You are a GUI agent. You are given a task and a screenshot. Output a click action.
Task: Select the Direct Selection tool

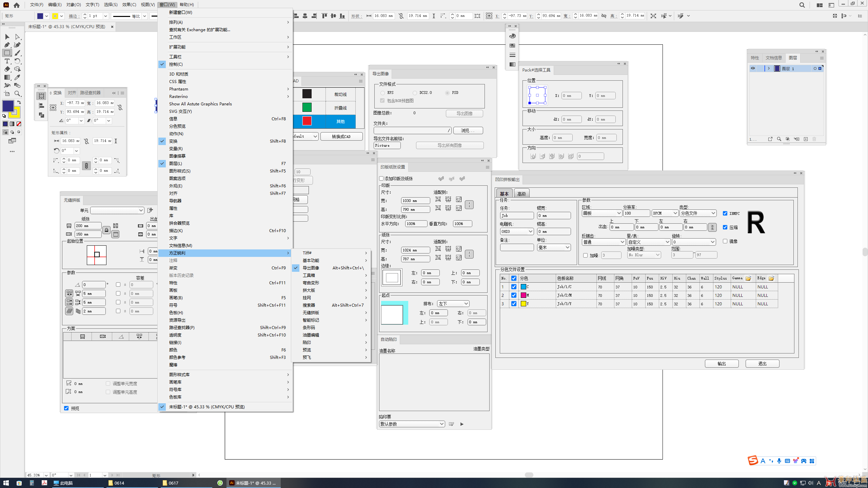click(17, 37)
